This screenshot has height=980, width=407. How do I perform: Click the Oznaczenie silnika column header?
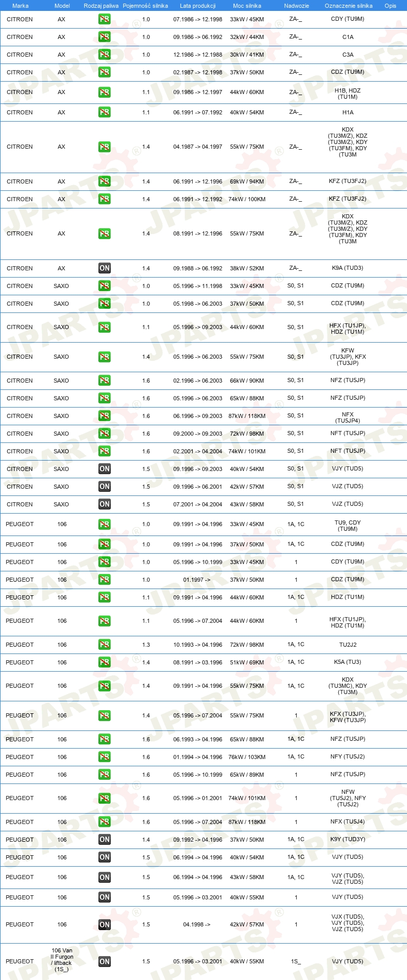click(x=349, y=6)
